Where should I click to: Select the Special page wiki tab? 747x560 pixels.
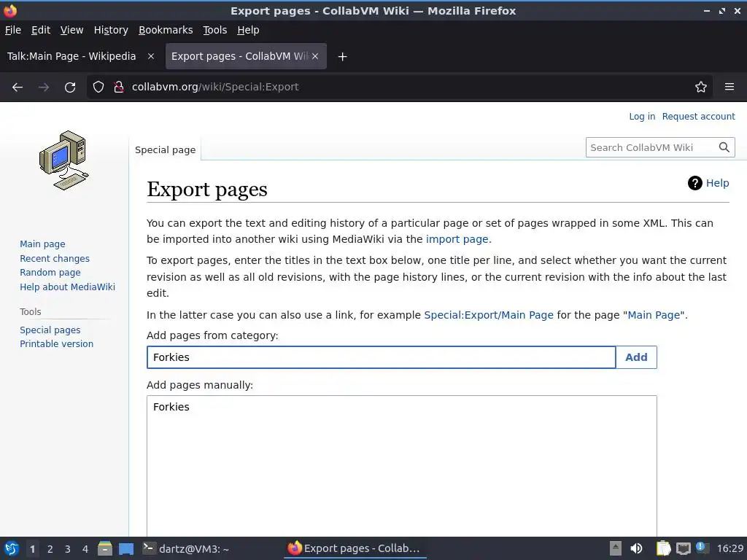[166, 150]
